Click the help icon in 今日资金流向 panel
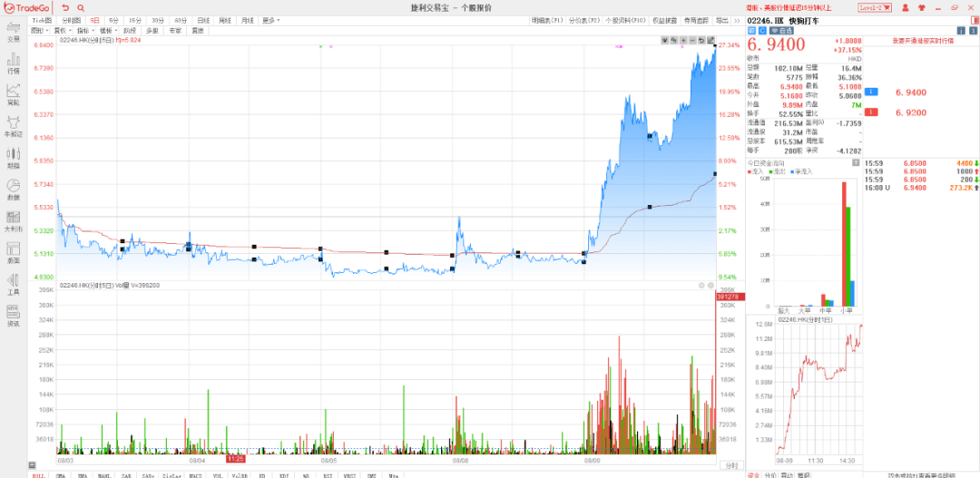This screenshot has height=478, width=980. [x=855, y=162]
